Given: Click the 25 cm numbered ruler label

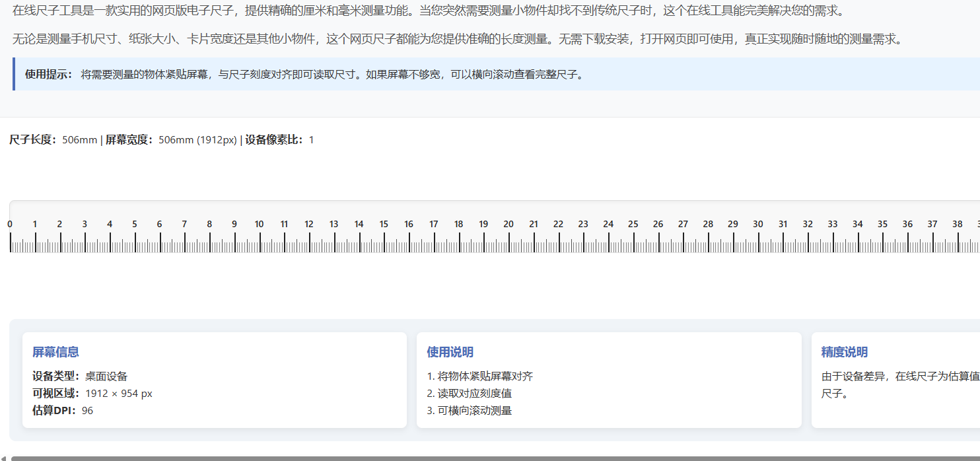Looking at the screenshot, I should pos(633,225).
